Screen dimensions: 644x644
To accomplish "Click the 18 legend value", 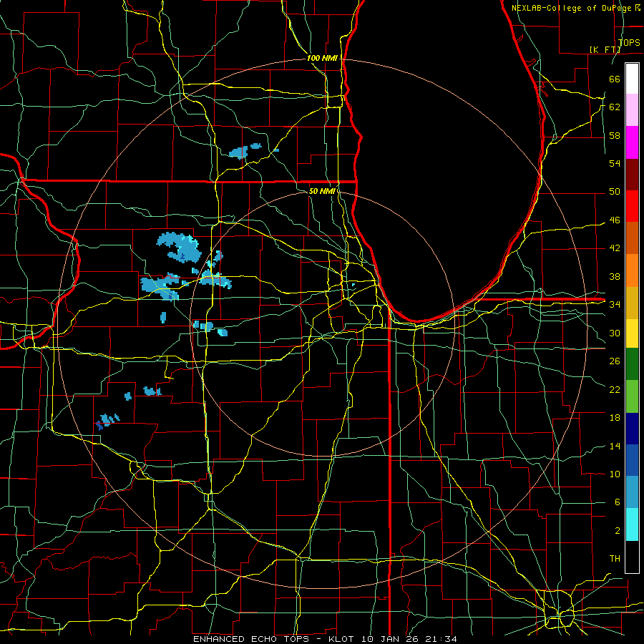I will click(615, 418).
